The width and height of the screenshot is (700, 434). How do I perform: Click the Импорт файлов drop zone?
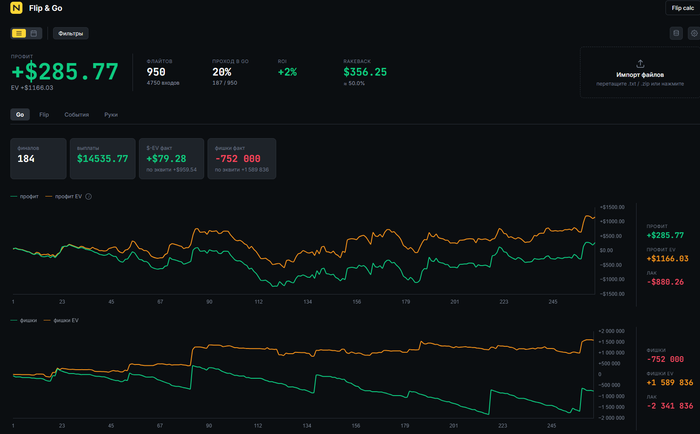pyautogui.click(x=640, y=72)
